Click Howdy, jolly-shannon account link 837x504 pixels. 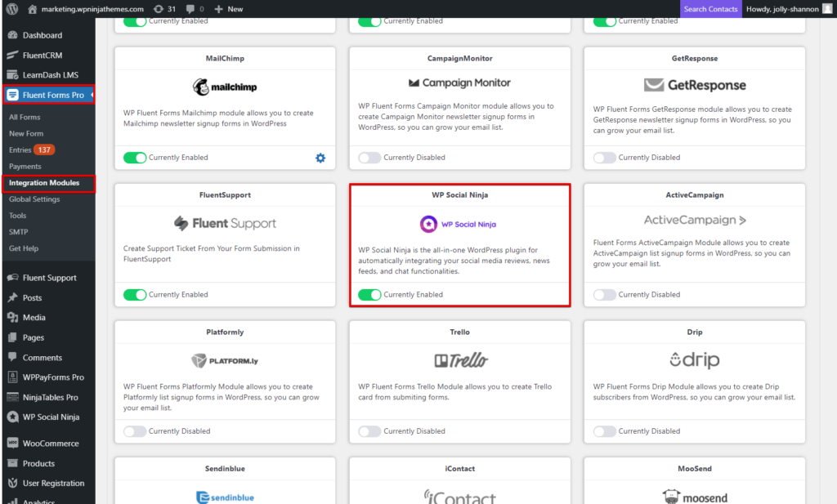[x=782, y=9]
